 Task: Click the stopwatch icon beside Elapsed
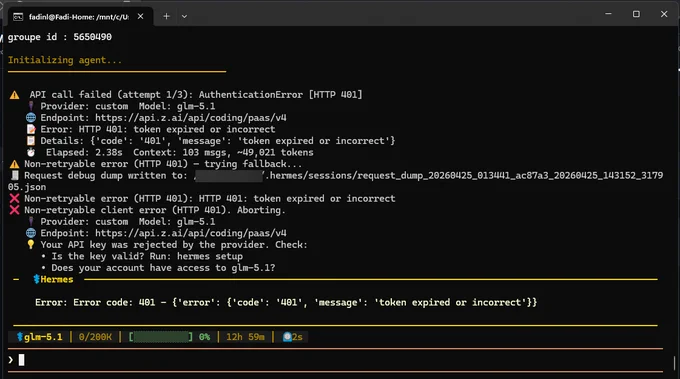coord(31,153)
